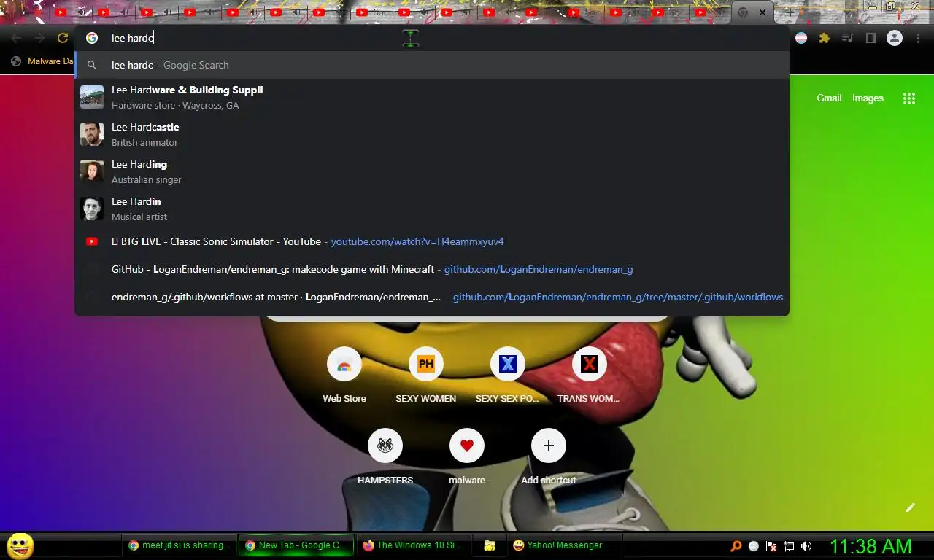
Task: Switch to meet.jit.si is sharing taskbar window
Action: pyautogui.click(x=179, y=545)
